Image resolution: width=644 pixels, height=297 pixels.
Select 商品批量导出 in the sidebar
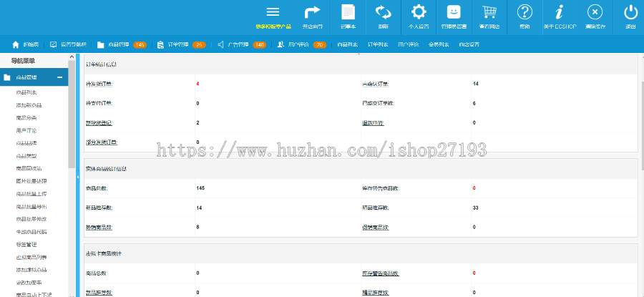[31, 207]
